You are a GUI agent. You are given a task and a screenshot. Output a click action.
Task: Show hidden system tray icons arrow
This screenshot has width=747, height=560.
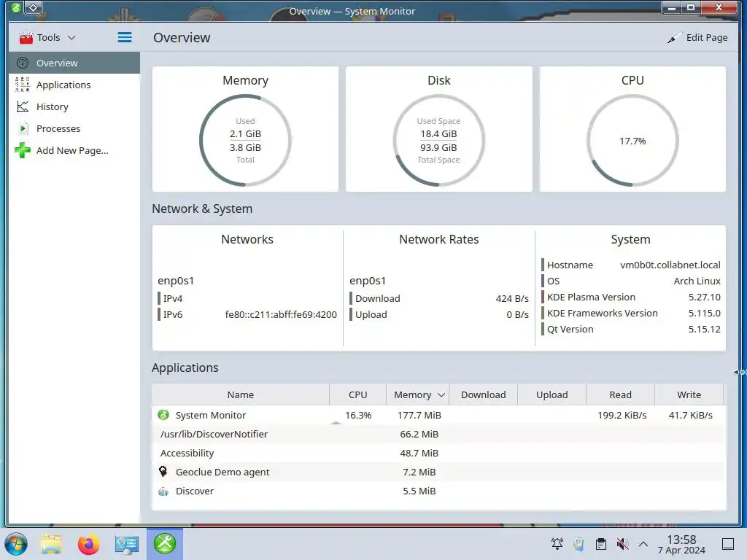[643, 544]
